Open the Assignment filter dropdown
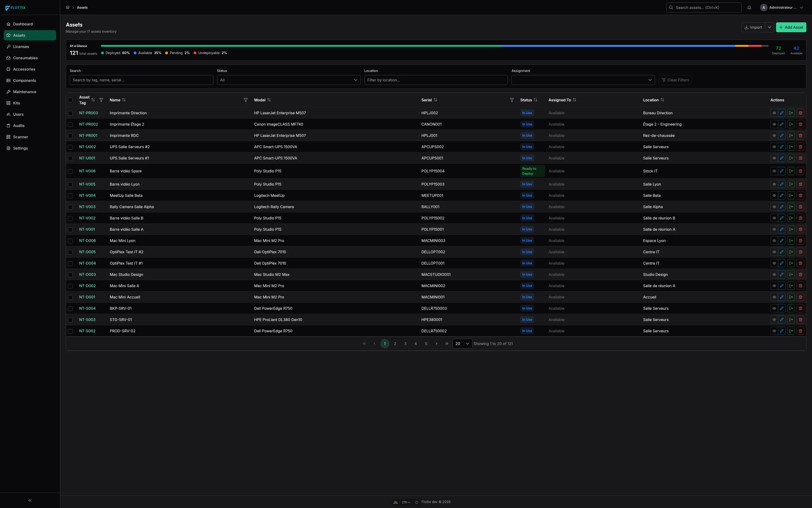Screen dimensions: 812x508 583,80
